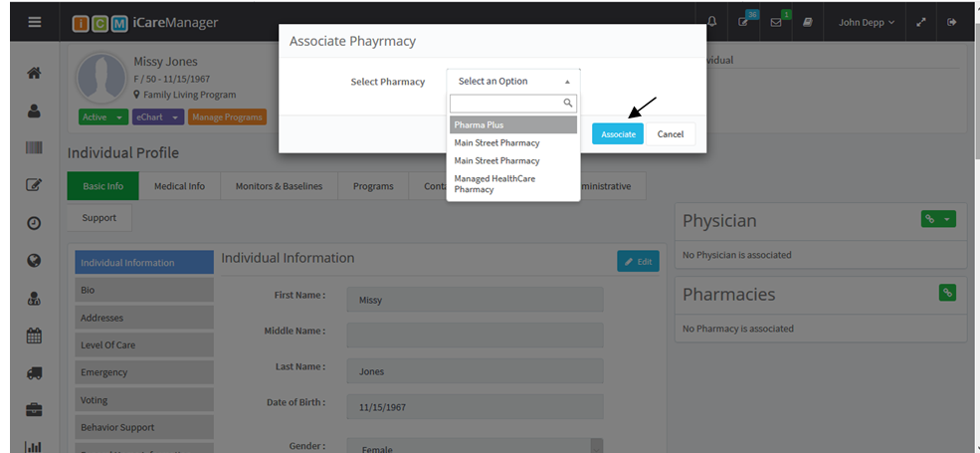The width and height of the screenshot is (980, 453).
Task: Open Individuals person sidebar icon
Action: [x=34, y=112]
